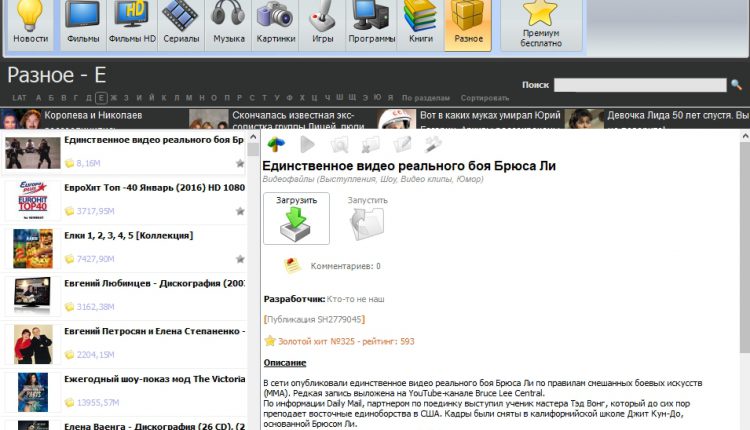Viewport: 750px width, 430px height.
Task: Click the folder edit pencil toolbar icon
Action: (x=402, y=144)
